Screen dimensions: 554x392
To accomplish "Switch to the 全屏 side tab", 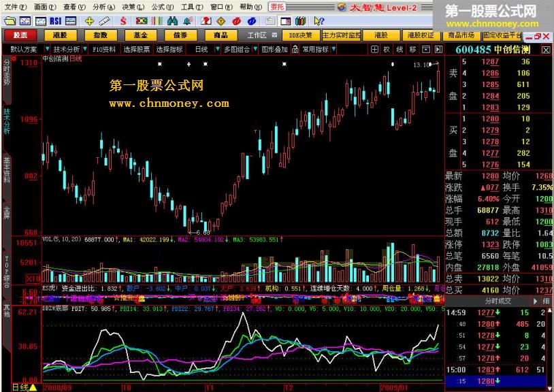I will (x=7, y=213).
